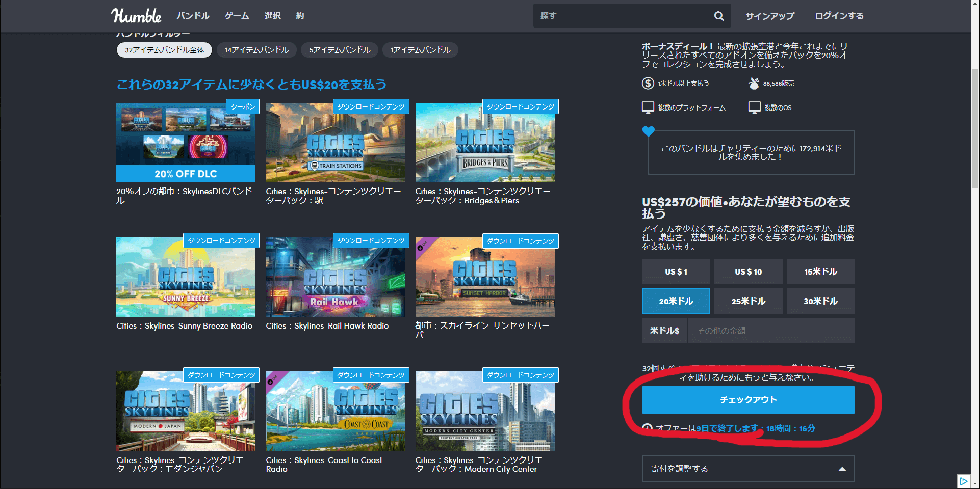The height and width of the screenshot is (489, 980).
Task: Click the チェックアウト button
Action: [748, 400]
